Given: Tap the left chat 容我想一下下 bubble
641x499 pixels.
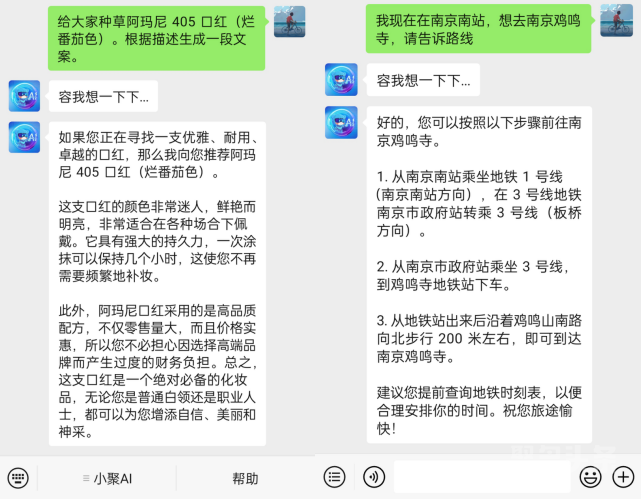Looking at the screenshot, I should [x=103, y=96].
